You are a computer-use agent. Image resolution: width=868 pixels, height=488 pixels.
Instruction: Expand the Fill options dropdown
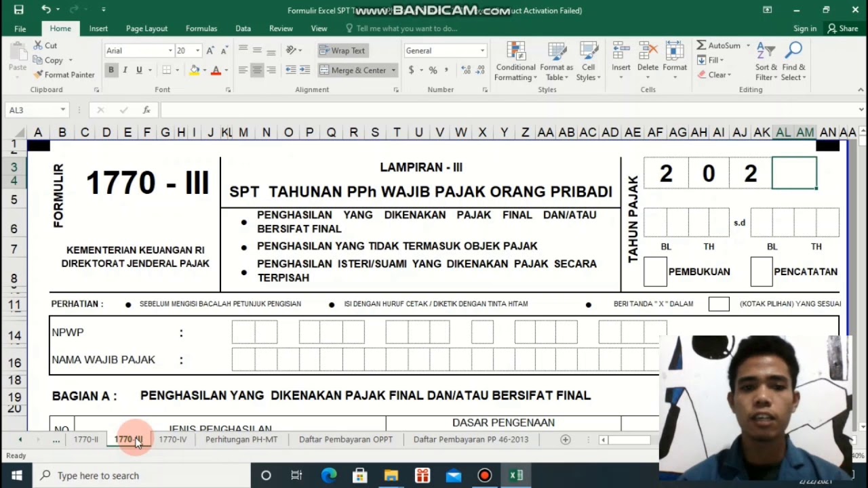(x=721, y=60)
